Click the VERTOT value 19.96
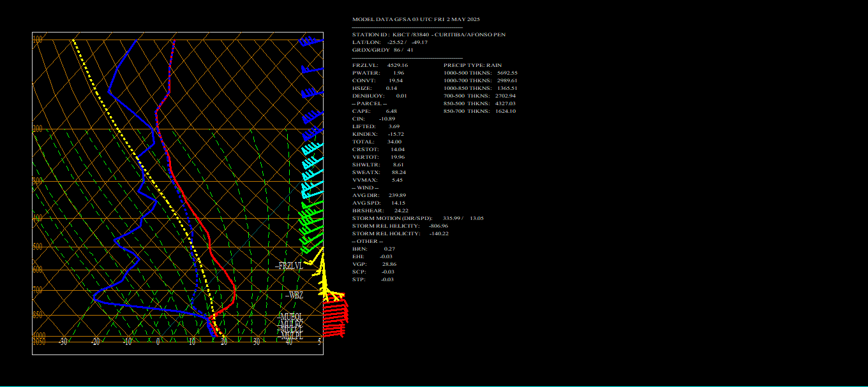The height and width of the screenshot is (387, 868). 398,157
